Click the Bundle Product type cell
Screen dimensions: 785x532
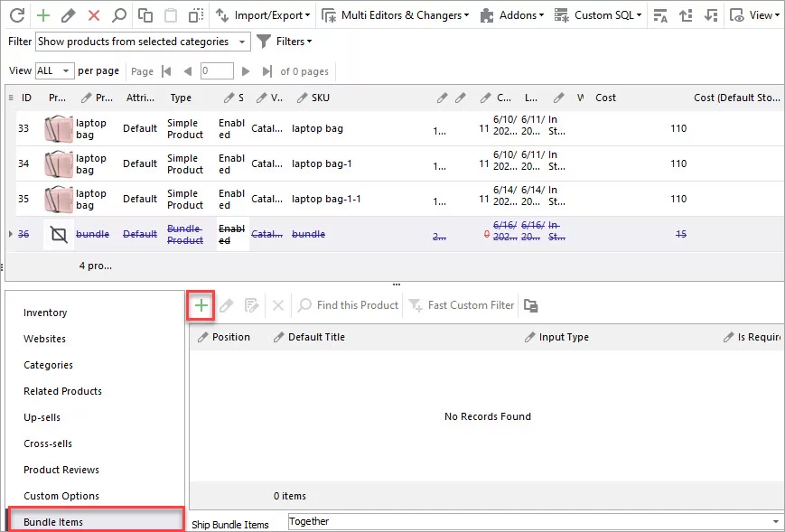185,234
